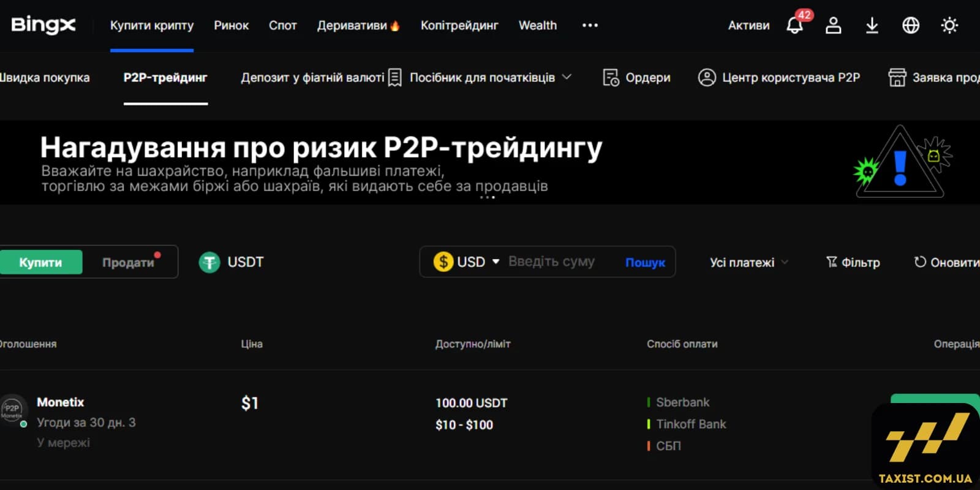
Task: Click the $10 - $100 limit
Action: [x=464, y=424]
